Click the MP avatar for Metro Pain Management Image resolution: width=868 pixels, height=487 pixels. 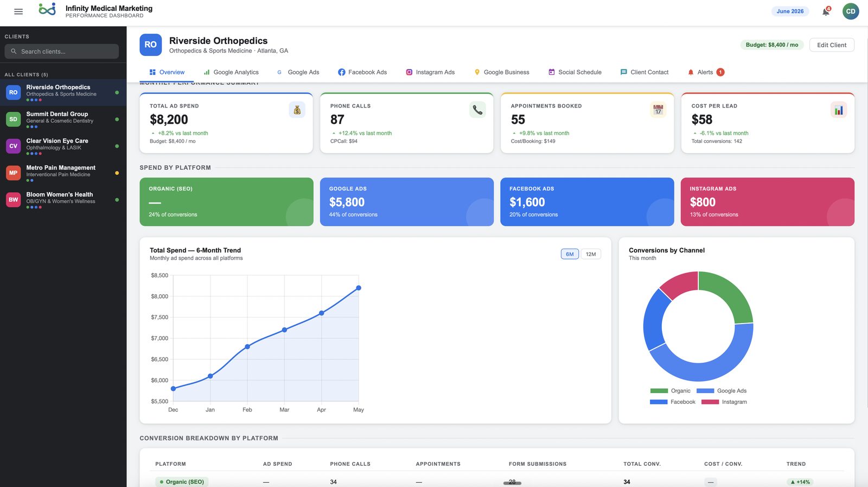pyautogui.click(x=14, y=173)
